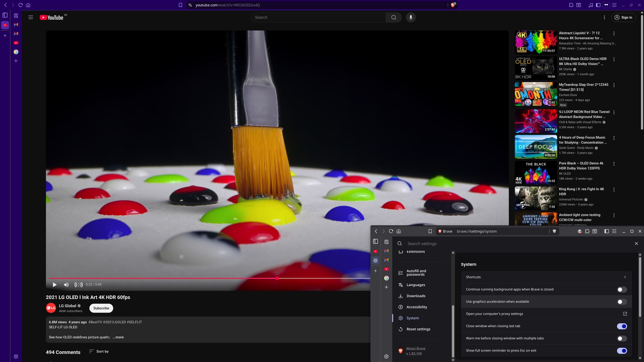This screenshot has height=362, width=644.
Task: Reload the Brave settings page
Action: 391,231
